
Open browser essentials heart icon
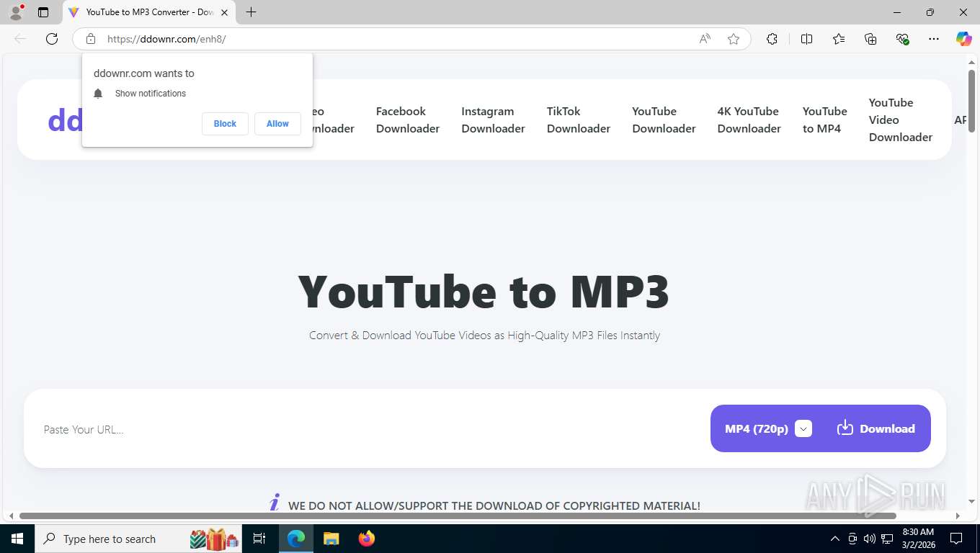[x=902, y=39]
